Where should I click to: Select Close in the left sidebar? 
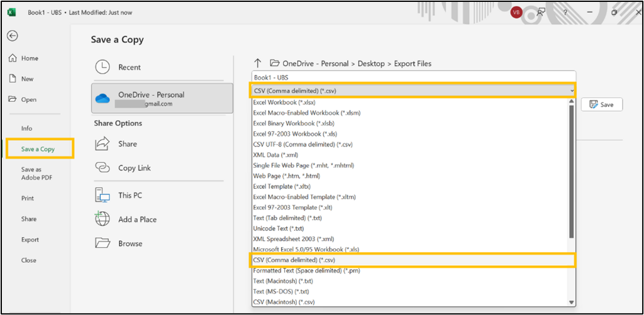(x=29, y=260)
